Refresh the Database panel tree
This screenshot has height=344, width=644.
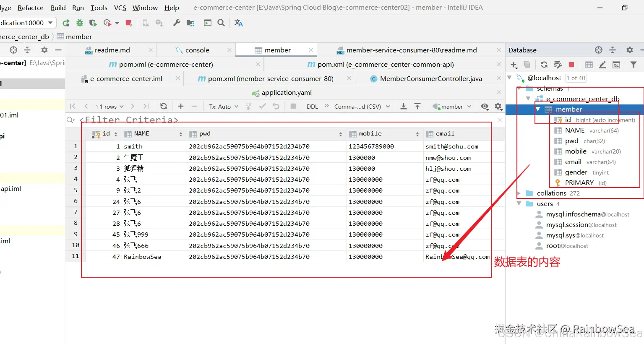click(x=544, y=64)
